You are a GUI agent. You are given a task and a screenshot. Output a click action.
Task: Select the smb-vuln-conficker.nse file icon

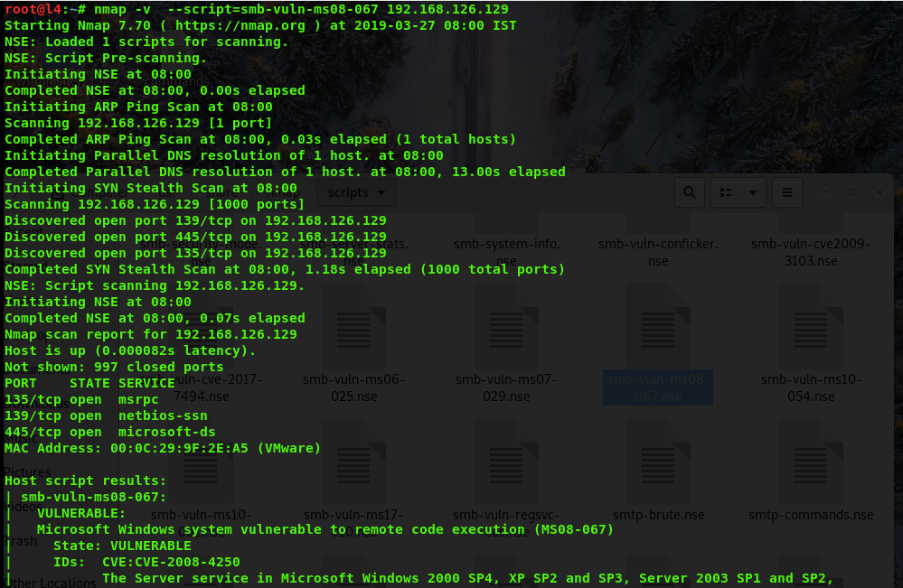[x=658, y=225]
